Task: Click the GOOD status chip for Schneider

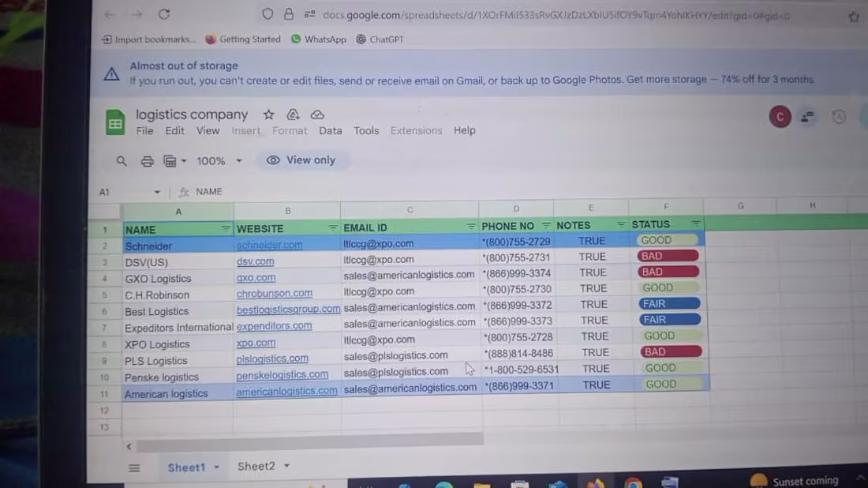Action: pos(667,240)
